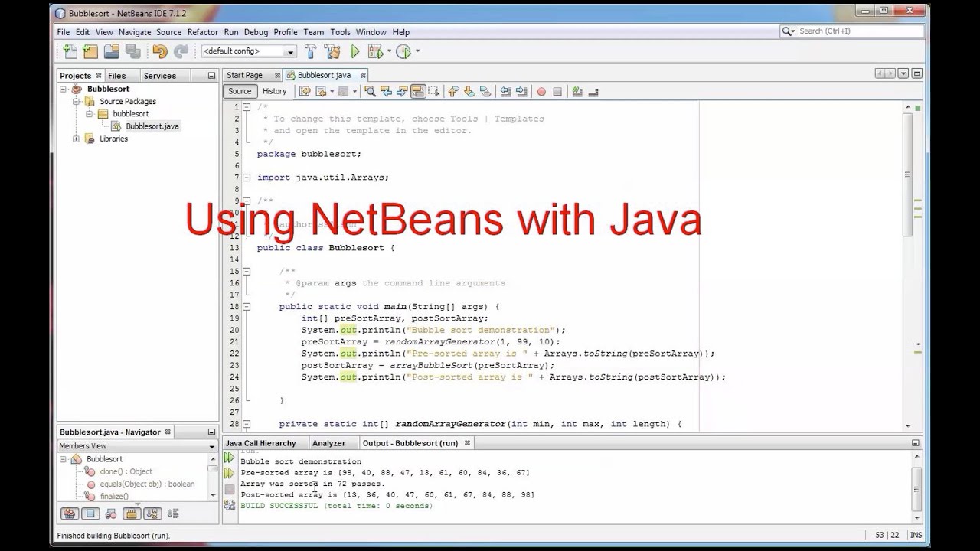Click the editor vertical scrollbar thumb

[908, 174]
